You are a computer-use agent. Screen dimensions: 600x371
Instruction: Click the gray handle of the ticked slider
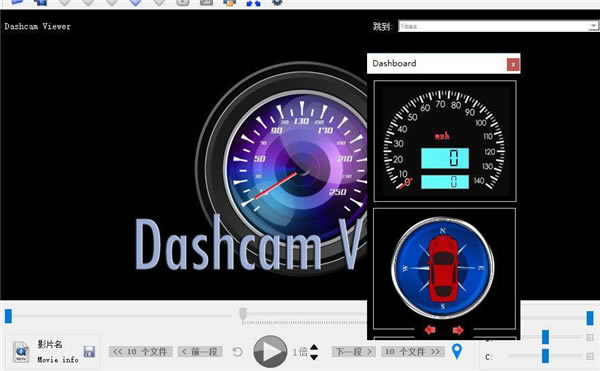click(x=243, y=314)
